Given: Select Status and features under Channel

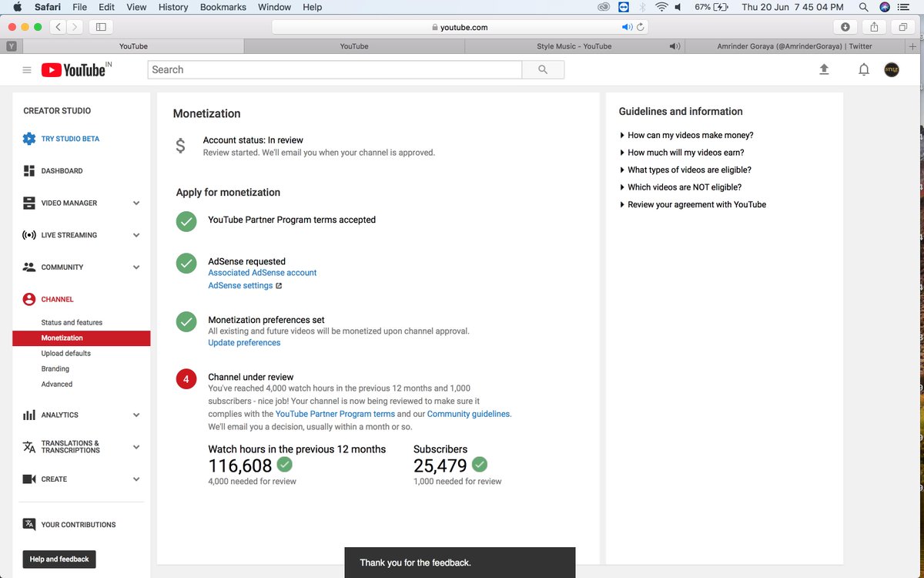Looking at the screenshot, I should 72,322.
